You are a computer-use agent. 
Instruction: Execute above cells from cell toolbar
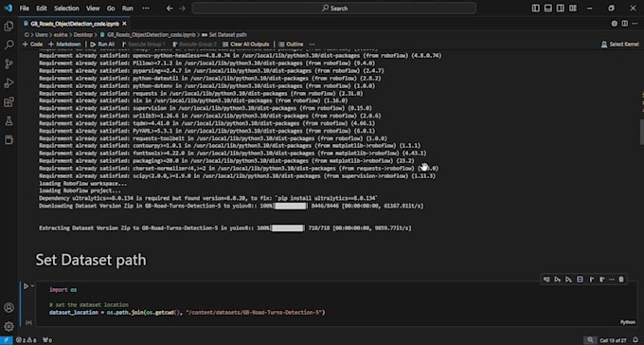[x=557, y=280]
